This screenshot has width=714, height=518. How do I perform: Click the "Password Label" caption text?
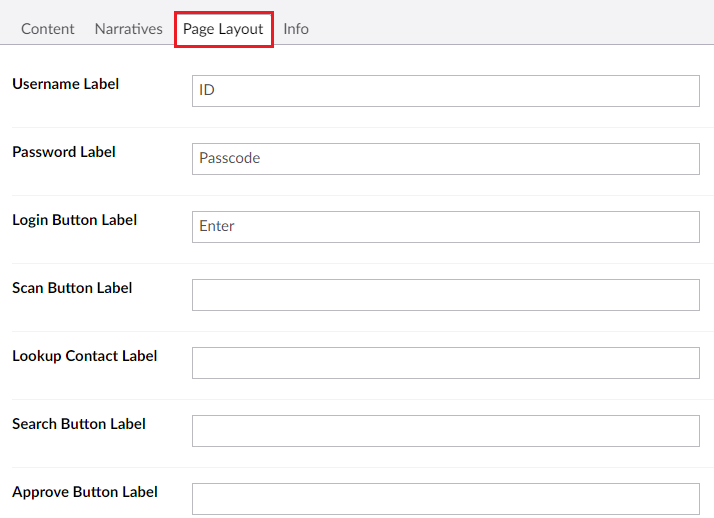tap(64, 152)
